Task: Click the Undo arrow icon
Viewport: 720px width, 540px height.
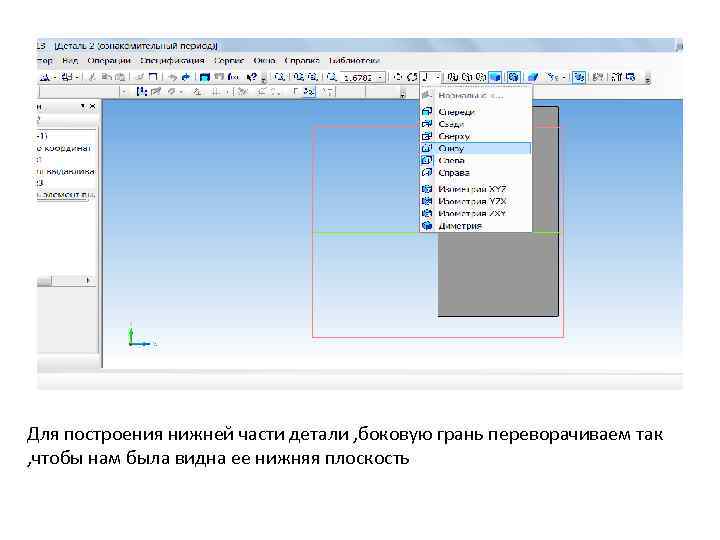Action: click(x=172, y=77)
